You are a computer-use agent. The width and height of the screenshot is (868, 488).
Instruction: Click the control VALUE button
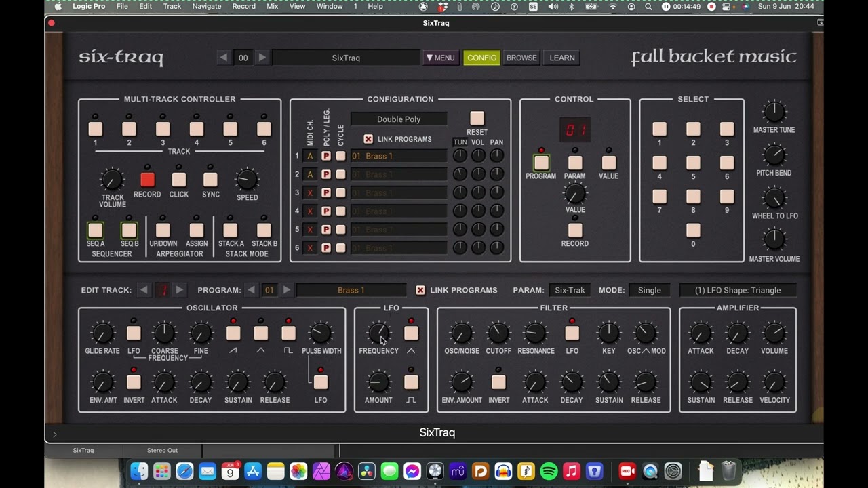click(609, 163)
